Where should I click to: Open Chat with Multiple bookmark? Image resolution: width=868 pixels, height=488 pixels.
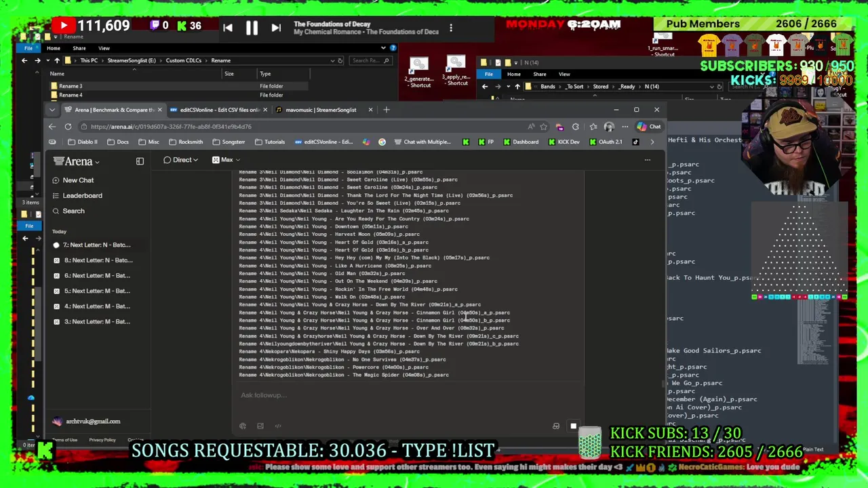(x=422, y=142)
